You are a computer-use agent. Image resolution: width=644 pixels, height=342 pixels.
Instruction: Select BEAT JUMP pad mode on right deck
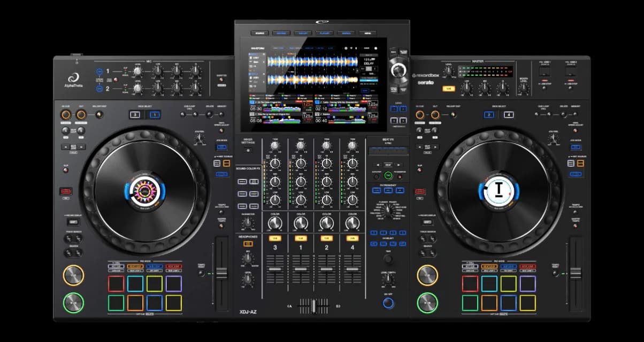[527, 266]
